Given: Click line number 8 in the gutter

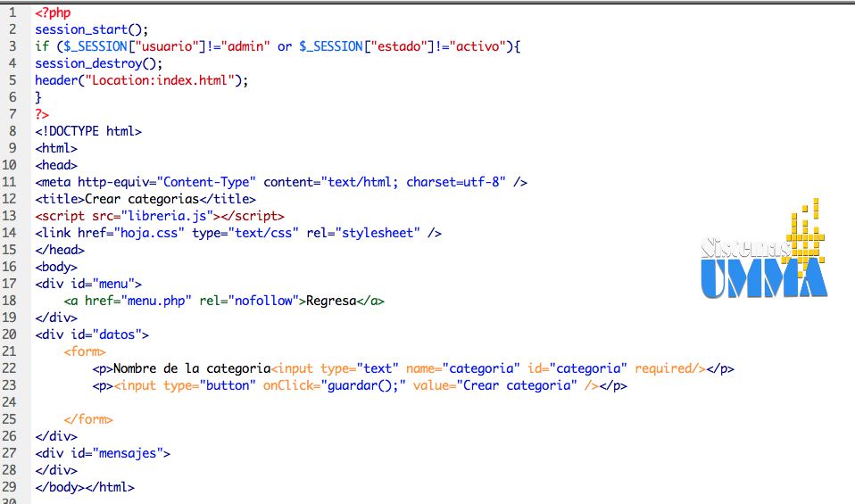Looking at the screenshot, I should click(12, 131).
